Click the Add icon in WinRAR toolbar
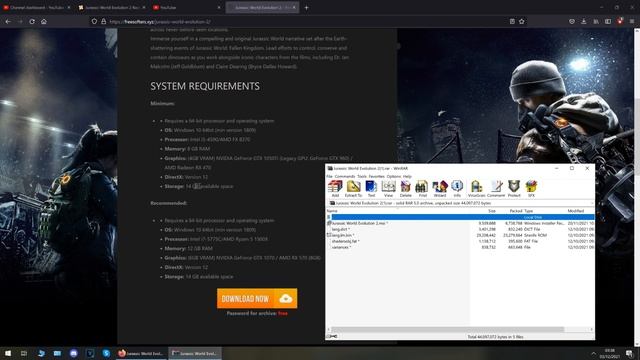 335,189
